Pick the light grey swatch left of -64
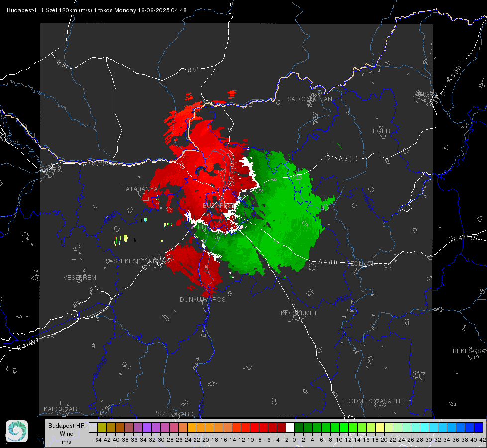Viewport: 487px width, 448px height. tap(93, 427)
